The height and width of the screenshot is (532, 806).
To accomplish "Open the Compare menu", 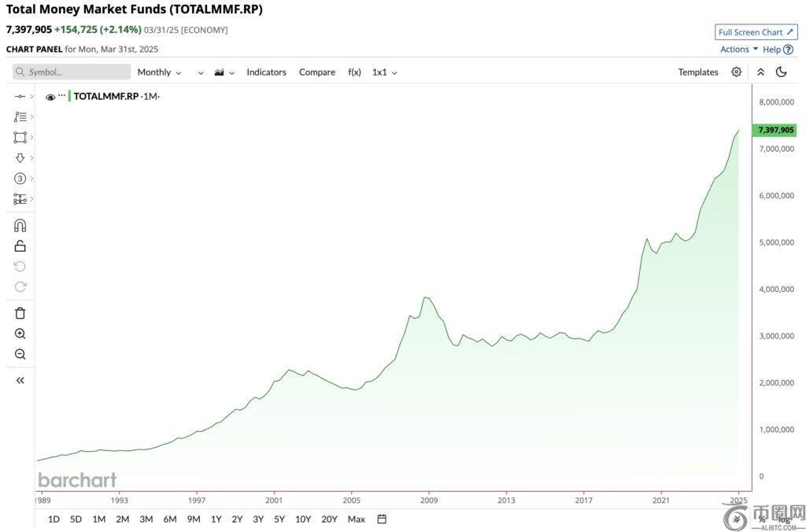I will click(316, 72).
